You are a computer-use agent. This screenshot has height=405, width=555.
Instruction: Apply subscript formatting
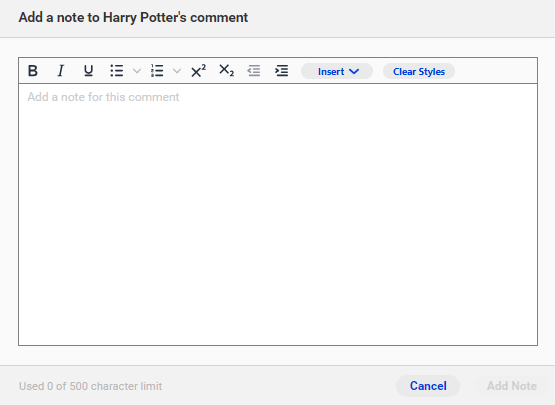(x=227, y=71)
